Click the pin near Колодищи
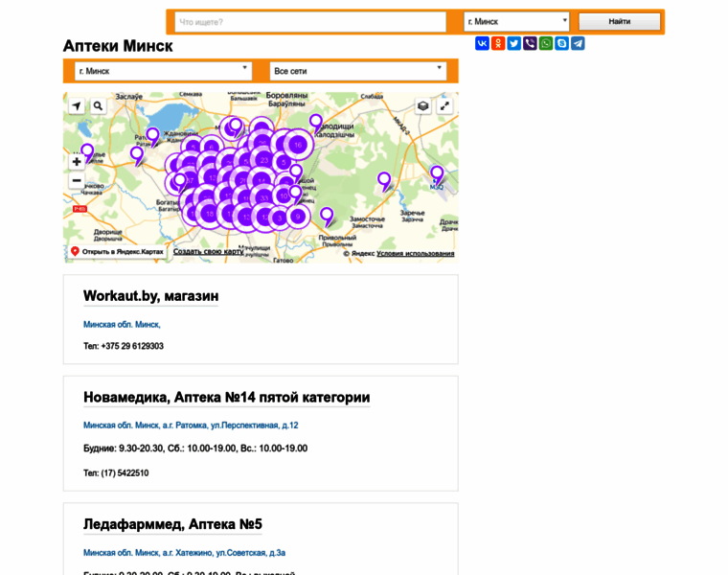Image resolution: width=728 pixels, height=575 pixels. coord(316,125)
